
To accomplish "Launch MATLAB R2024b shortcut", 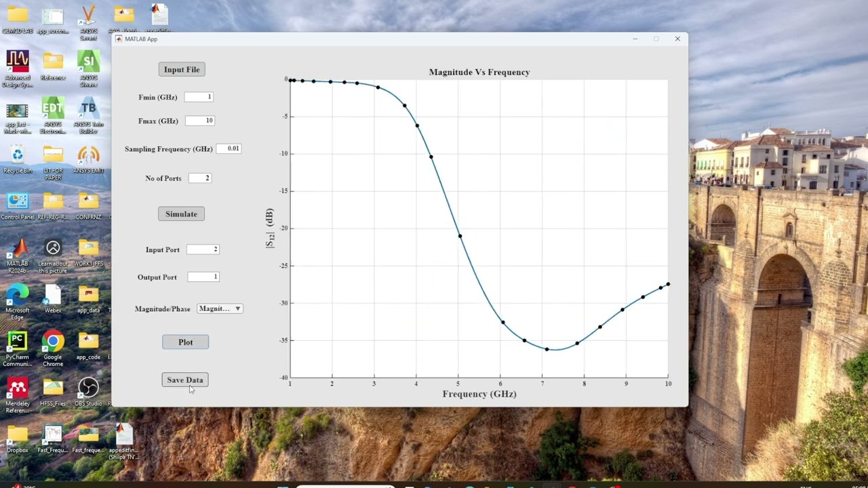I will tap(18, 256).
